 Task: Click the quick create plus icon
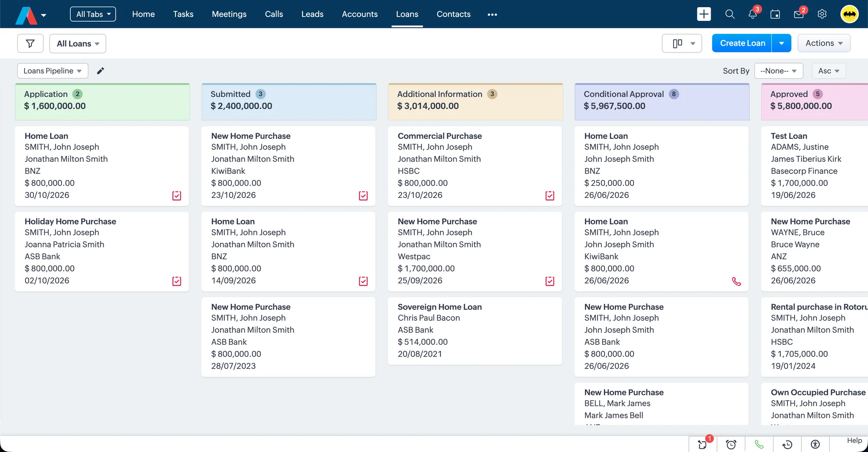pyautogui.click(x=704, y=14)
